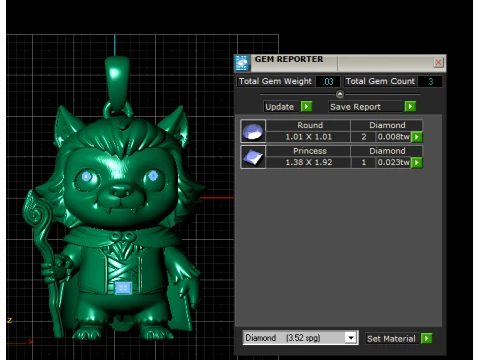The height and width of the screenshot is (360, 480).
Task: Click the 1.38 X 1.92 size cell
Action: (309, 162)
